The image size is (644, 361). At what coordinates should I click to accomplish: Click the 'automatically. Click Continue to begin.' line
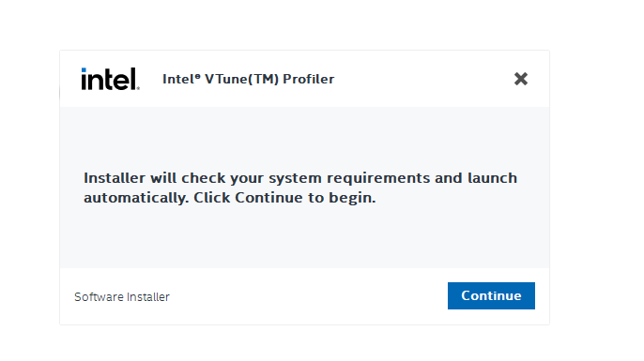[x=230, y=198]
